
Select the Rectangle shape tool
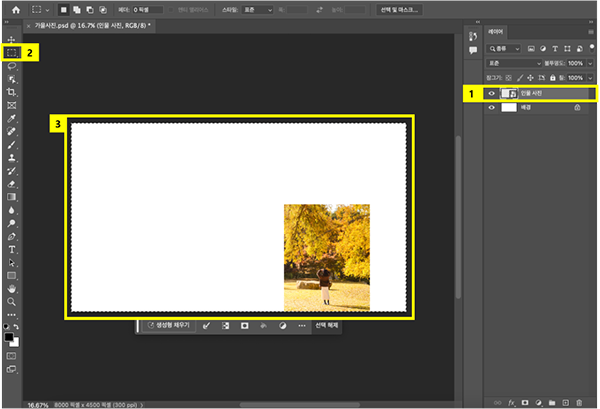point(11,275)
